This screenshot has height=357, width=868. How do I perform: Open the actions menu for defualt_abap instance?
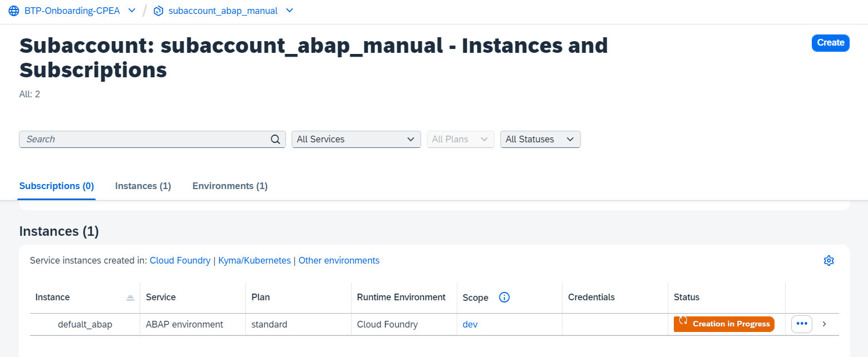pos(801,324)
